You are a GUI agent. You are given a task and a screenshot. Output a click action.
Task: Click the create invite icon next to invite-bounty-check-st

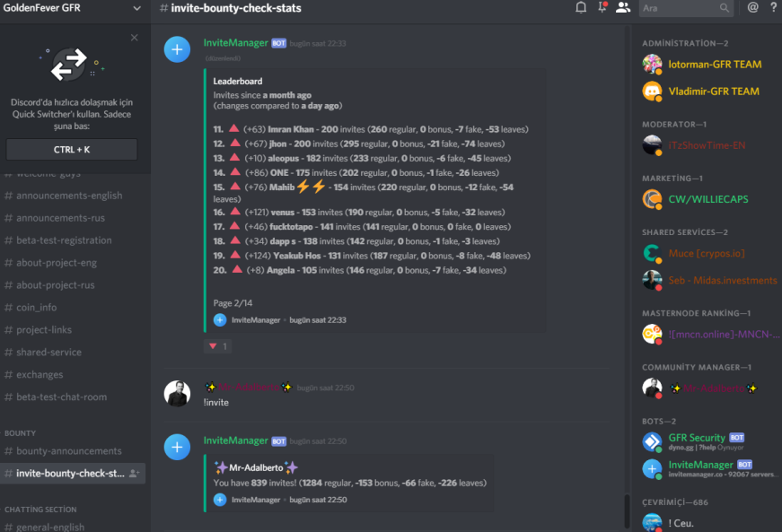[134, 473]
